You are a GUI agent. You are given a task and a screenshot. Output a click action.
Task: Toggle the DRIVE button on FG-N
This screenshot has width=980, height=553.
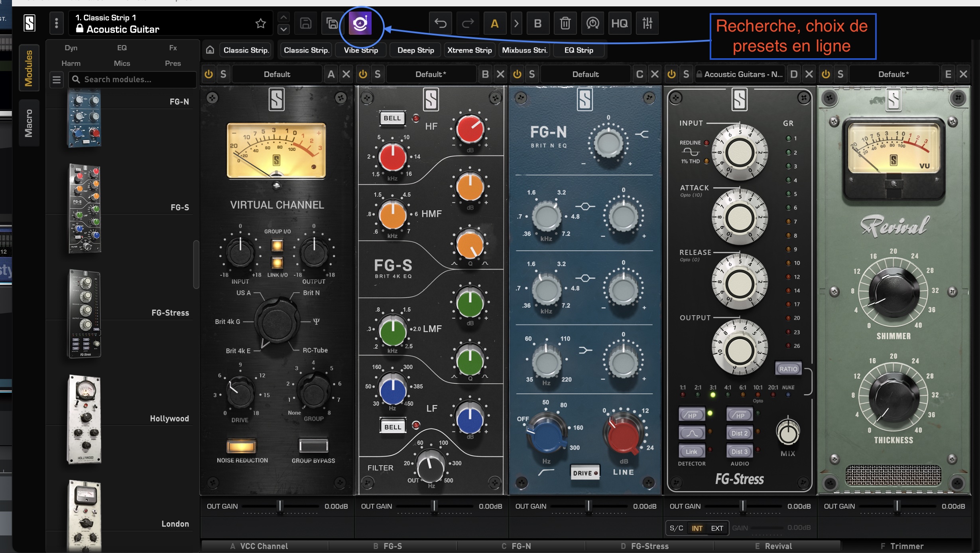(x=585, y=473)
